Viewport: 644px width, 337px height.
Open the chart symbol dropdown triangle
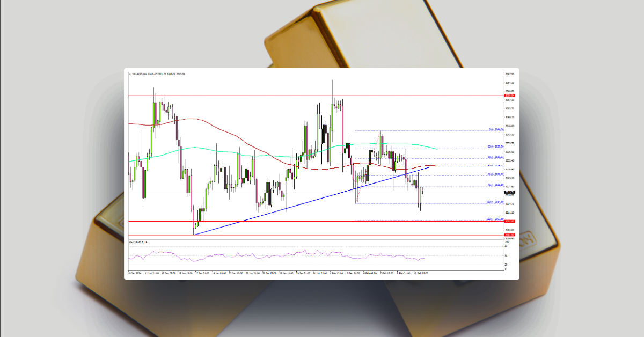[130, 74]
